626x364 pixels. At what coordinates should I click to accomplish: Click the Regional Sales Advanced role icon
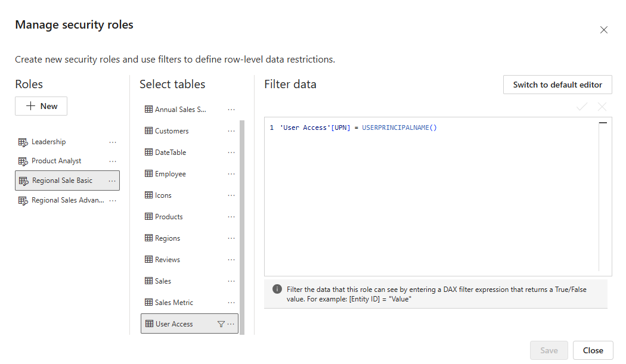coord(23,200)
